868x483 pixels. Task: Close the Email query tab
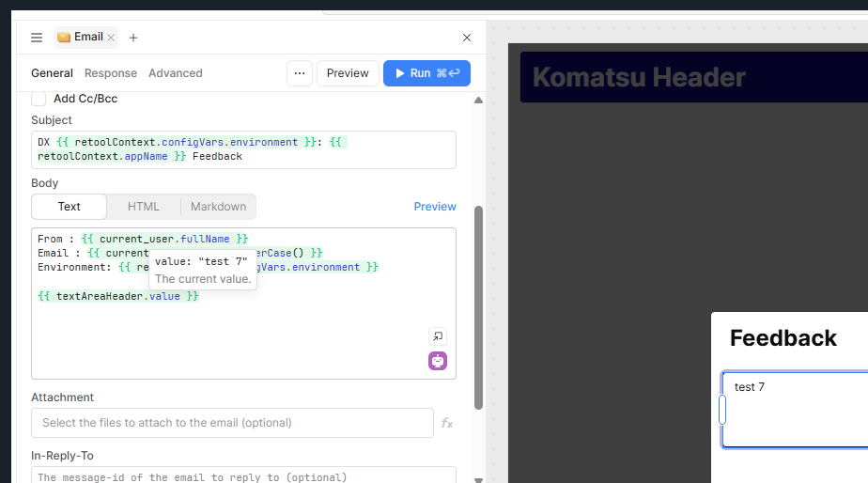tap(111, 38)
